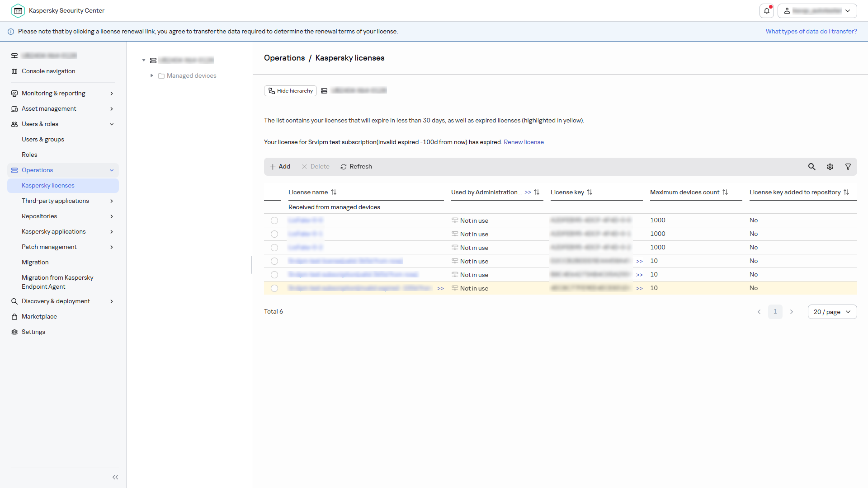Expand the Managed devices tree node
This screenshot has height=488, width=868.
(x=152, y=75)
